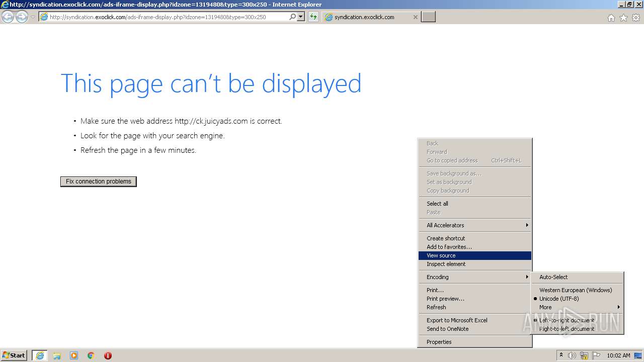Viewport: 644px width, 362px height.
Task: Click the 10:02 AM clock
Action: point(618,355)
